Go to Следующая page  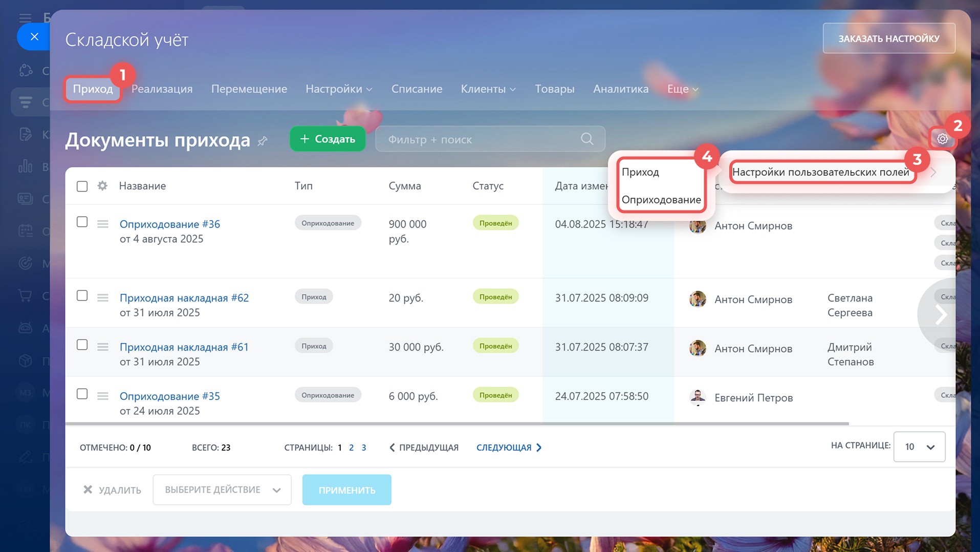coord(509,448)
